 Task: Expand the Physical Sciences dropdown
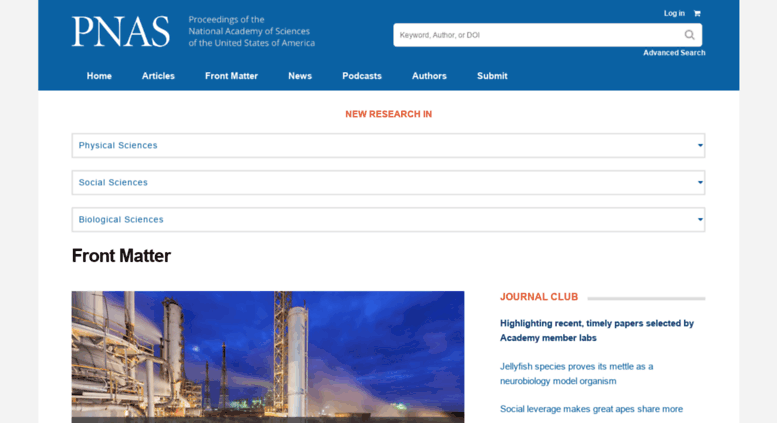(x=388, y=145)
